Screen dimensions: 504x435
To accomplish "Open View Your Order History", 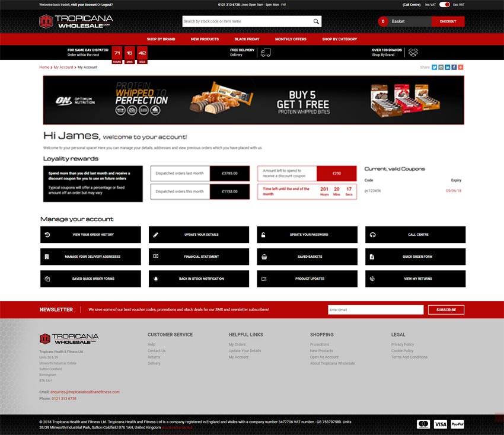I will click(91, 235).
